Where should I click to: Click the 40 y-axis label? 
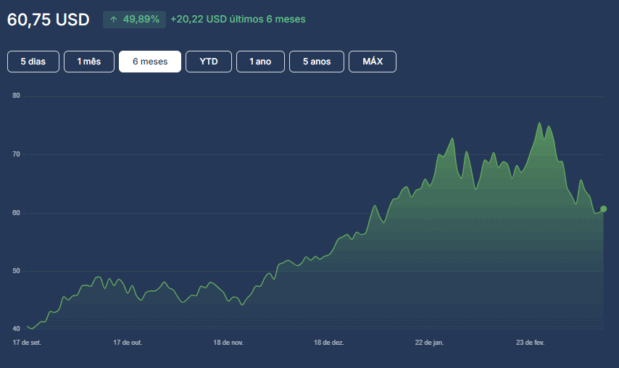[x=16, y=329]
